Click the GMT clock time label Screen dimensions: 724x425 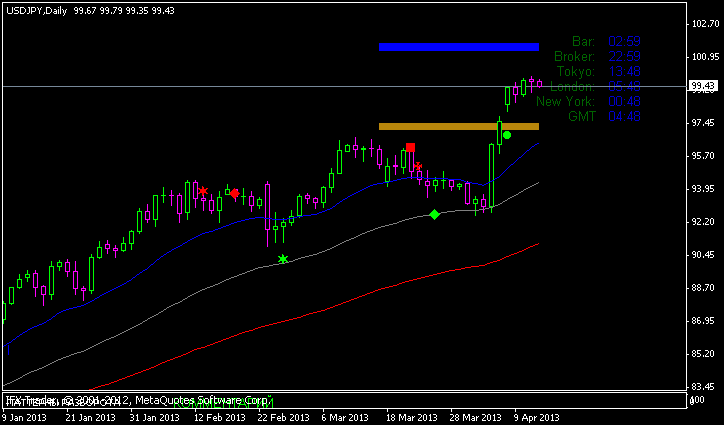(625, 116)
